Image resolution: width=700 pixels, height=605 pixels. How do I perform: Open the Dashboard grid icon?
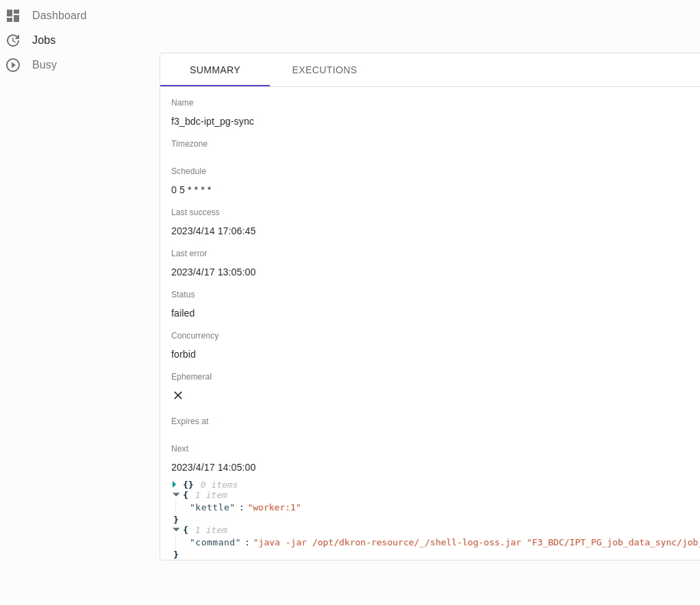coord(12,15)
